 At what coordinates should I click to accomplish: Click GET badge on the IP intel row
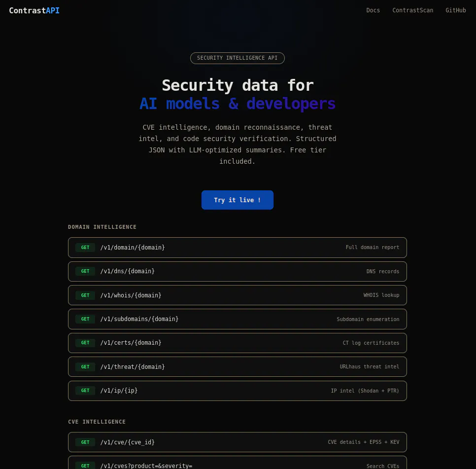85,390
